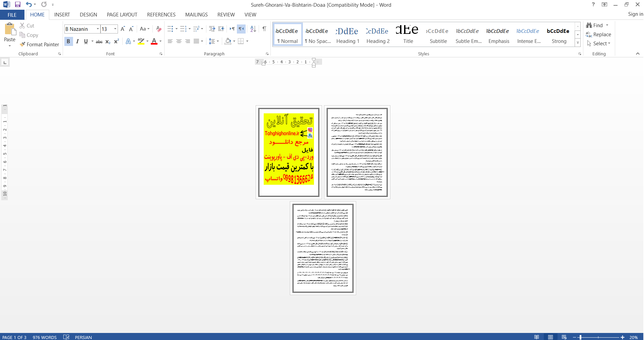
Task: Switch to Web Layout view icon
Action: (564, 337)
